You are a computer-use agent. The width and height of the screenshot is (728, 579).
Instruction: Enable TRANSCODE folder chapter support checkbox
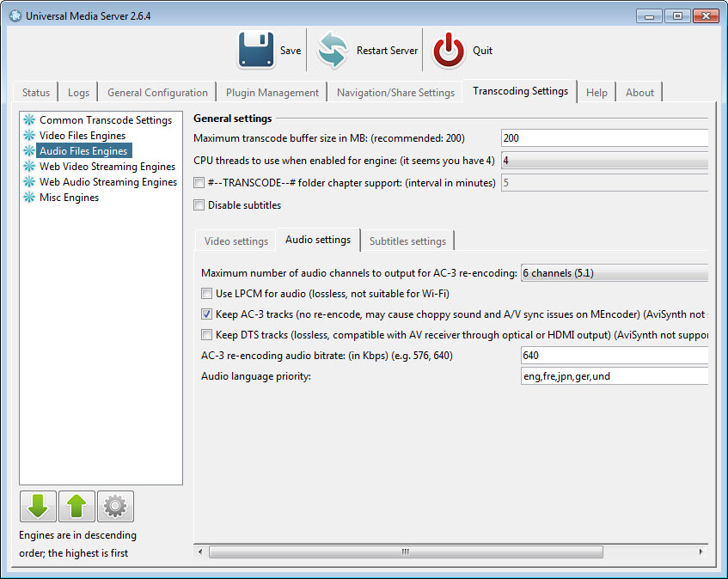[x=199, y=183]
